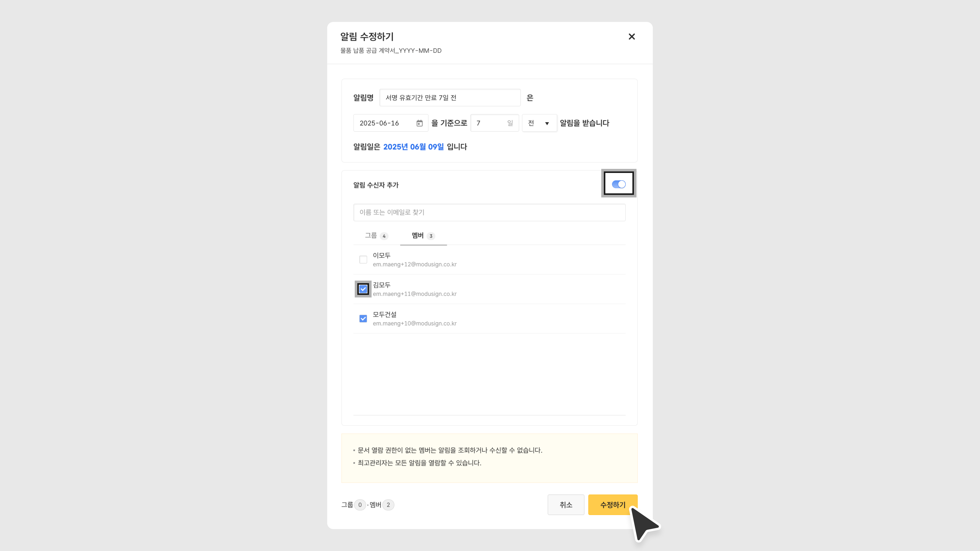Click the 모두건설 member row name

pos(385,315)
